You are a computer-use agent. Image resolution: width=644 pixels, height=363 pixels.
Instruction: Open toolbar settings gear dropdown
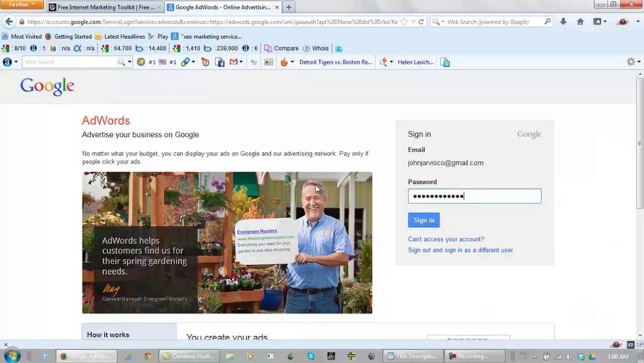pos(632,62)
